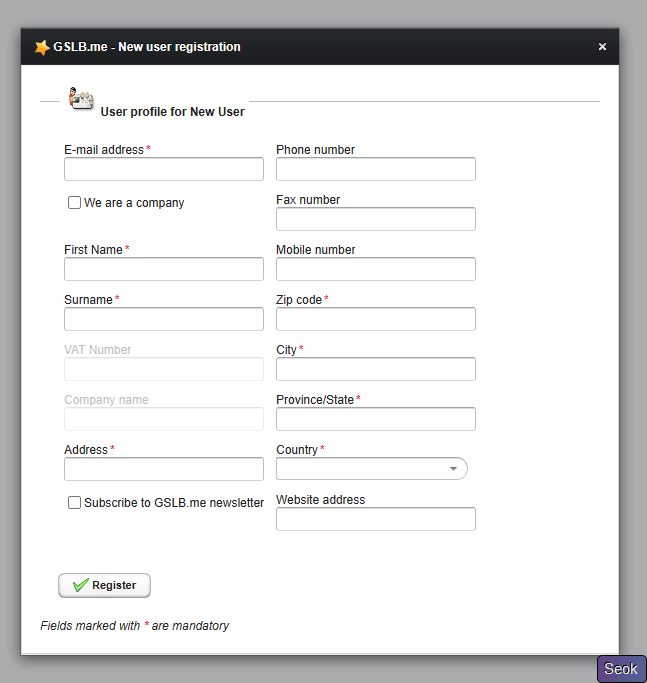647x683 pixels.
Task: Focus the E-mail address field
Action: pyautogui.click(x=164, y=169)
